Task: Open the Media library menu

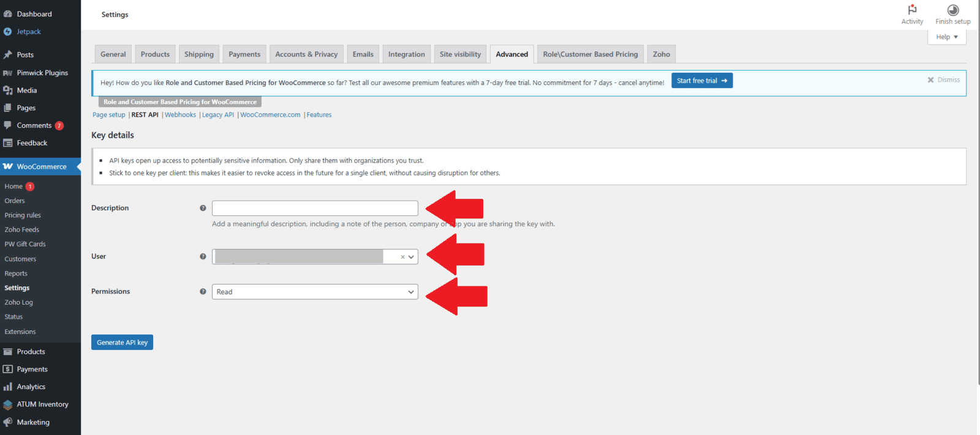Action: coord(26,91)
